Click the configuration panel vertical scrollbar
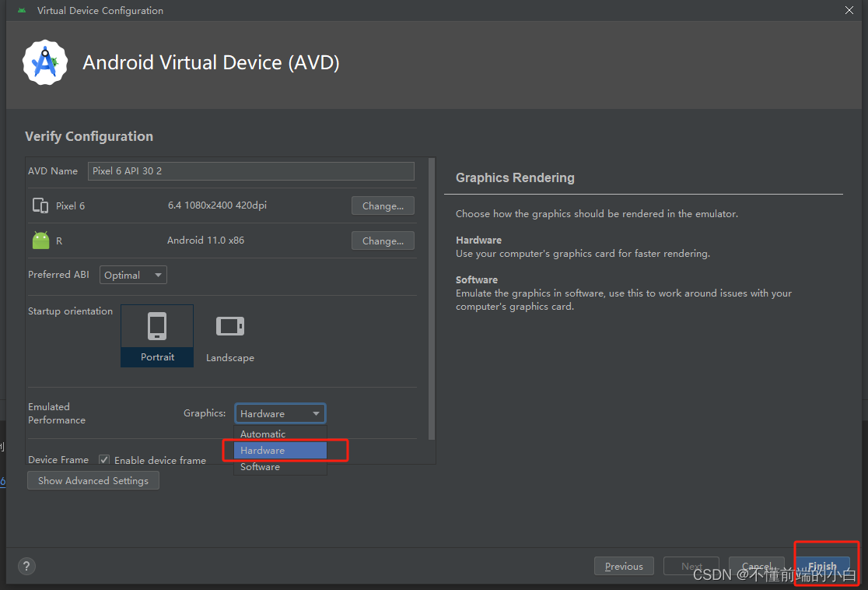Viewport: 868px width, 590px height. (x=432, y=299)
